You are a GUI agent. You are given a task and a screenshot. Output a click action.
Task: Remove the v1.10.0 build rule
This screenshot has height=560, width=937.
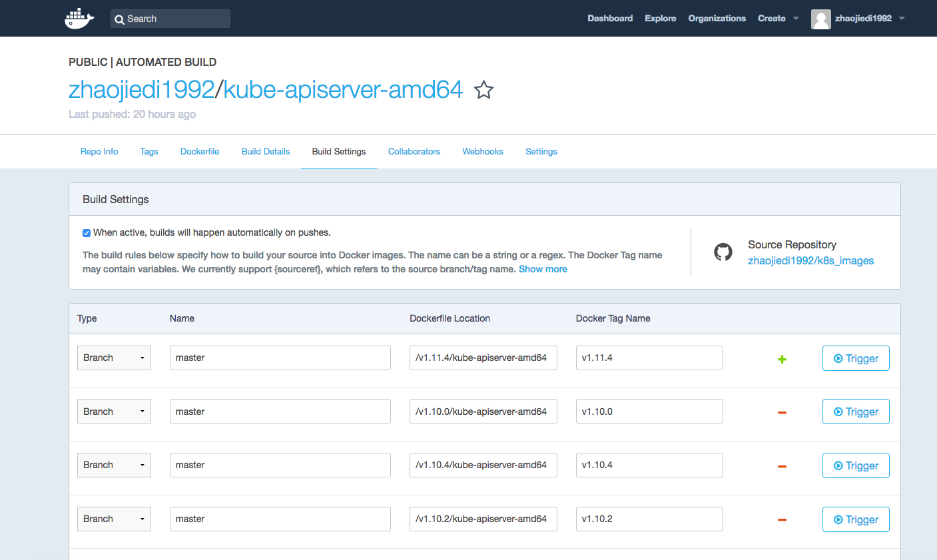[782, 412]
